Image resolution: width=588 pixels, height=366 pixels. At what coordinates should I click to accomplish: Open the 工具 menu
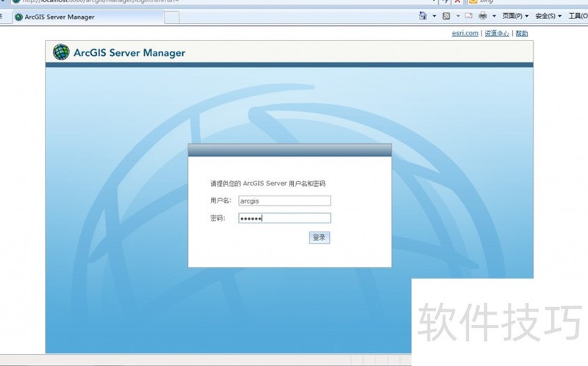[x=577, y=15]
